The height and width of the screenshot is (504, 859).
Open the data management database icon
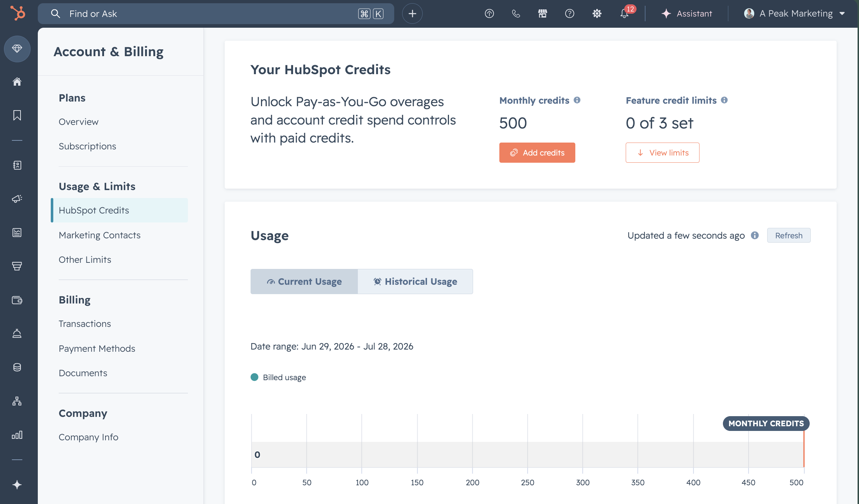click(x=17, y=367)
